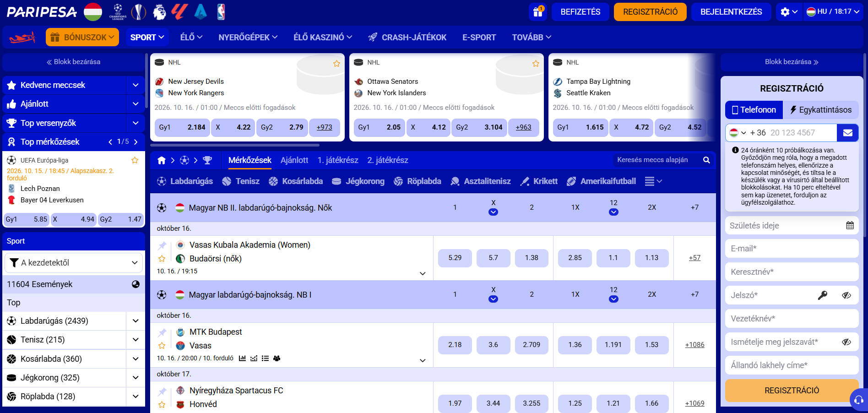868x413 pixels.
Task: Open A kezdetektől time filter dropdown
Action: 74,263
